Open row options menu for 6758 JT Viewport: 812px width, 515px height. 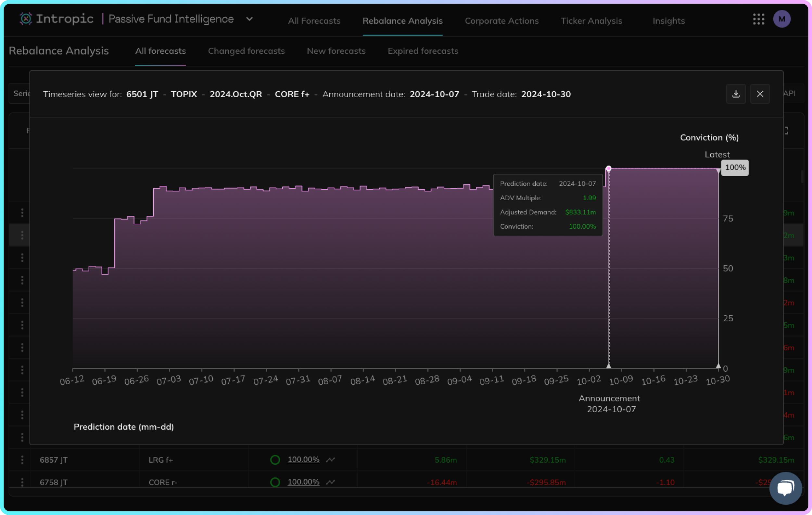point(22,482)
